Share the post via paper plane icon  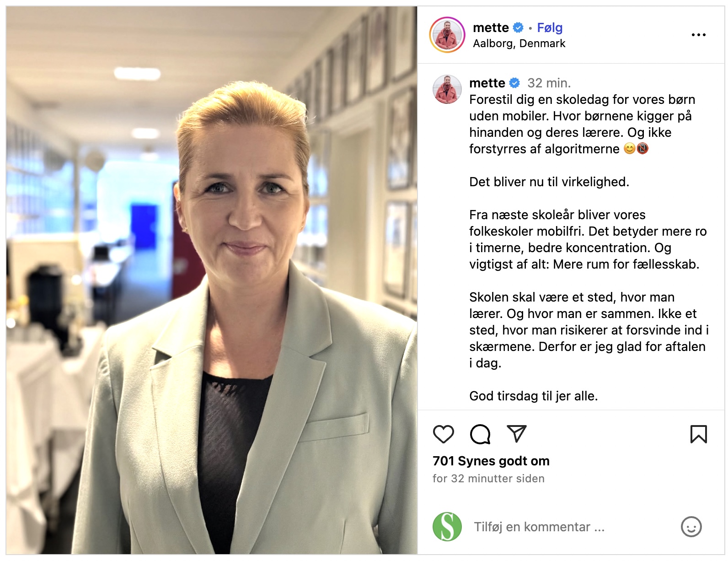[x=517, y=433]
